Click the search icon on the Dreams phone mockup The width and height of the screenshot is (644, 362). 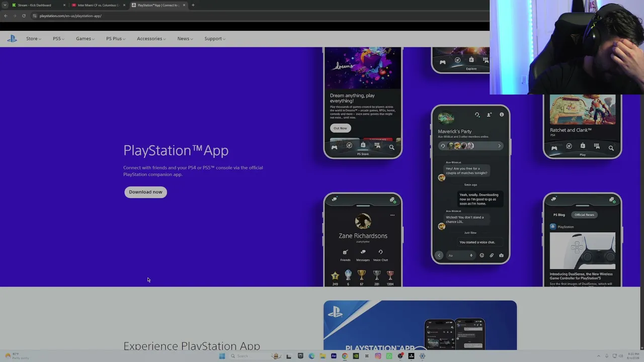[391, 147]
